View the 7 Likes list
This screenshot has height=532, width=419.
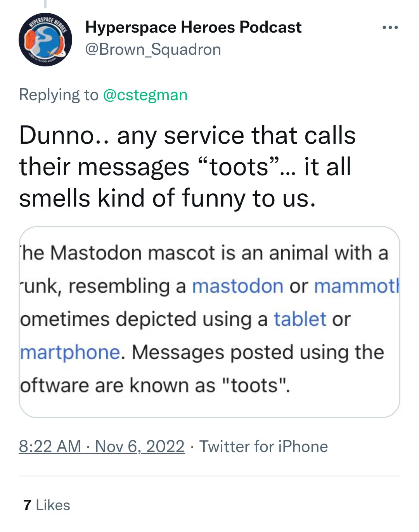point(47,505)
